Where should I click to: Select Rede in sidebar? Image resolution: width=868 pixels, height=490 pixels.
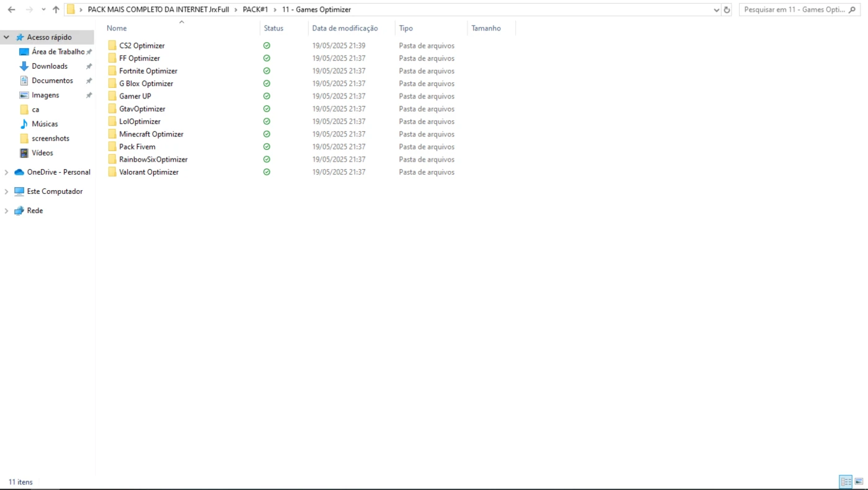click(x=35, y=211)
